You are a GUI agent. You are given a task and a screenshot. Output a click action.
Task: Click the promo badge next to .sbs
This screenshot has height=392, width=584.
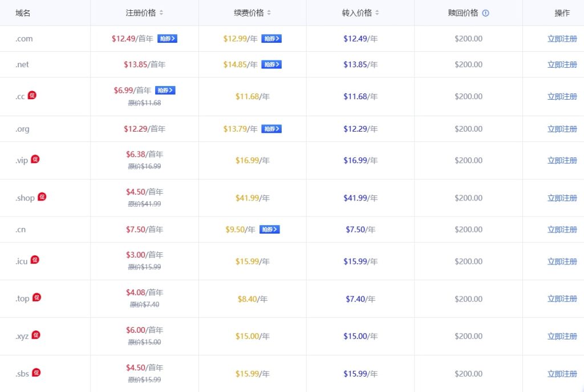36,373
